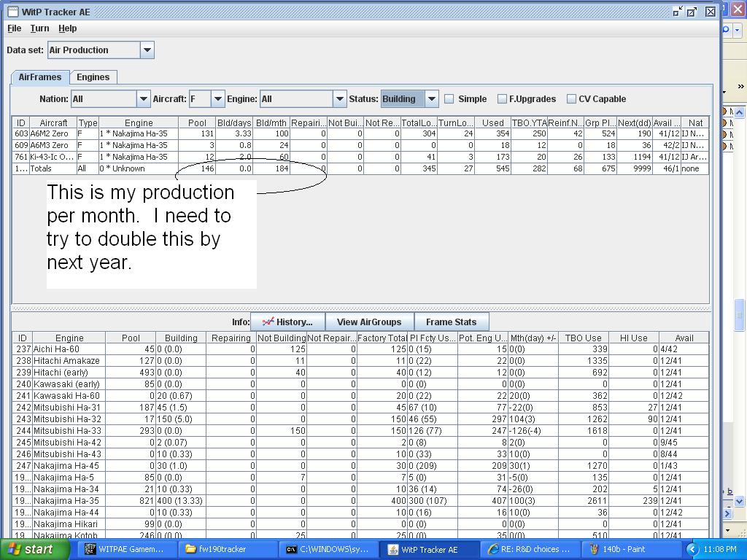747x560 pixels.
Task: Select the A6M3 Zero airframe row
Action: (360, 145)
